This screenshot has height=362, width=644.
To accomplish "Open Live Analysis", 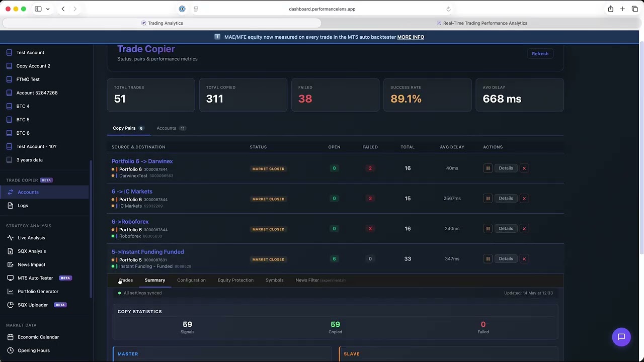I will click(x=31, y=238).
